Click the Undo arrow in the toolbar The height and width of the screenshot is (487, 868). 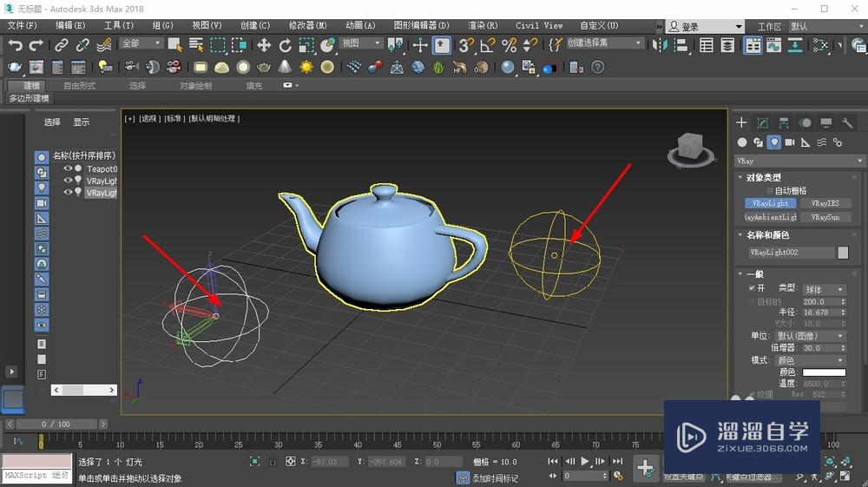(15, 45)
